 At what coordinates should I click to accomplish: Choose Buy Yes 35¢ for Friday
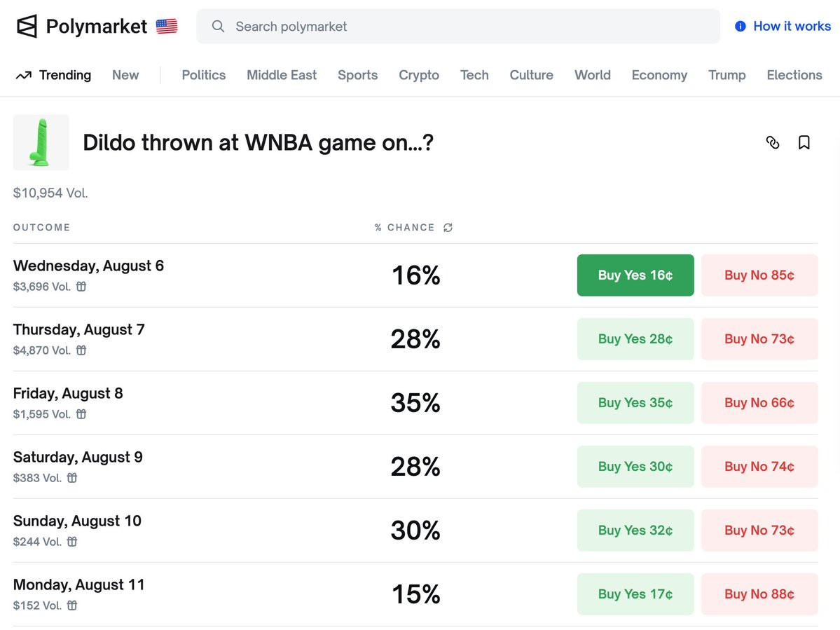[635, 402]
